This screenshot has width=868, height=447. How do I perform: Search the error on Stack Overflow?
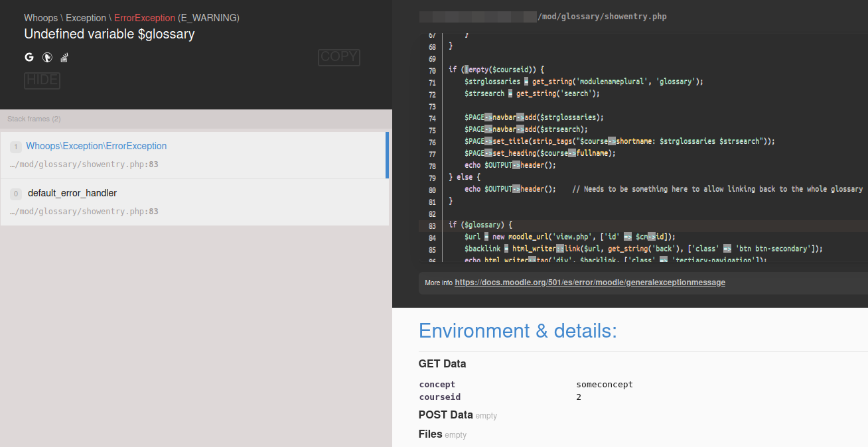coord(65,57)
